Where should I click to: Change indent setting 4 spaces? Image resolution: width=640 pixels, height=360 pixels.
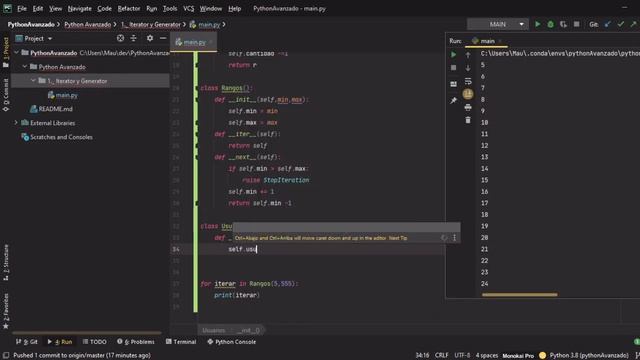click(x=487, y=356)
